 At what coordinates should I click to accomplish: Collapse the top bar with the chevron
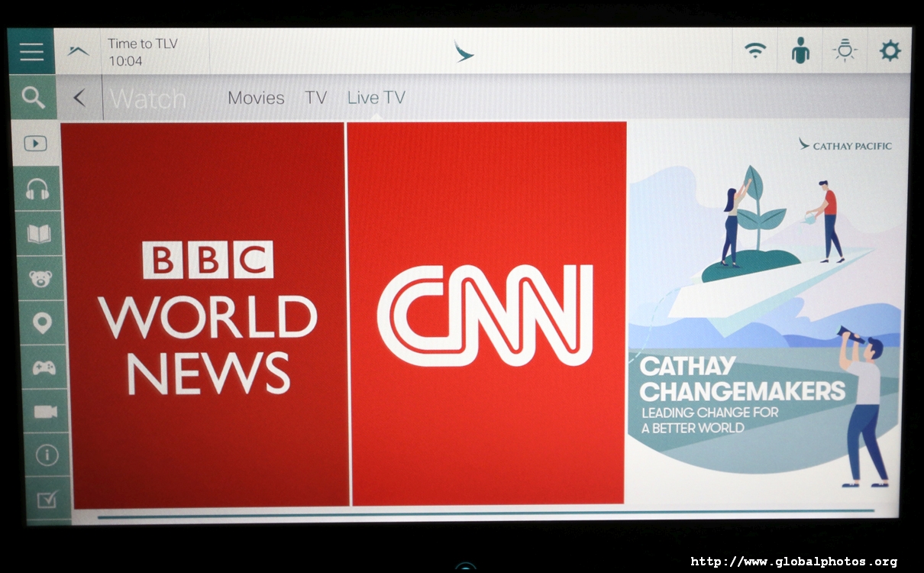tap(78, 51)
